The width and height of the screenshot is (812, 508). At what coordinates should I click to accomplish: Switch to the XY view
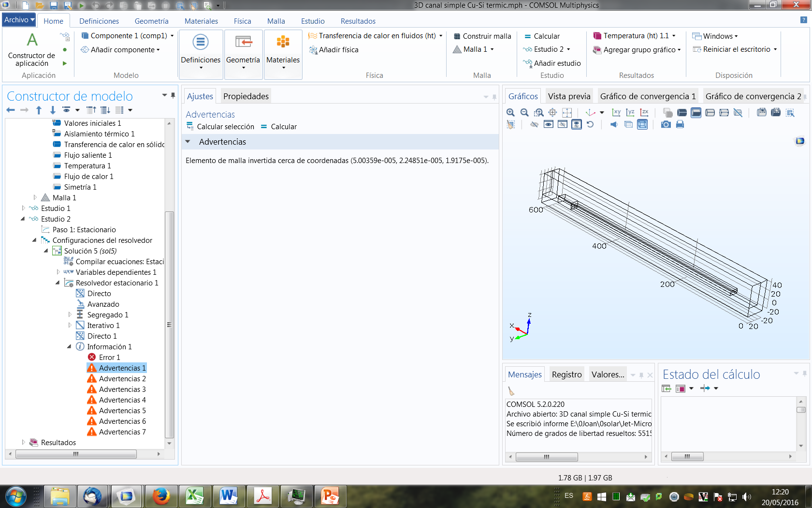point(616,113)
